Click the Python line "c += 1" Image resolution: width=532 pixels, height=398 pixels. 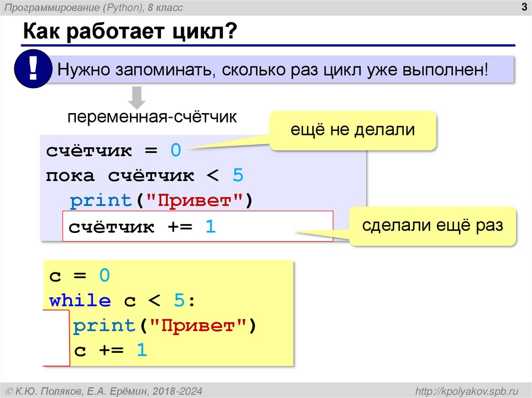click(x=111, y=350)
